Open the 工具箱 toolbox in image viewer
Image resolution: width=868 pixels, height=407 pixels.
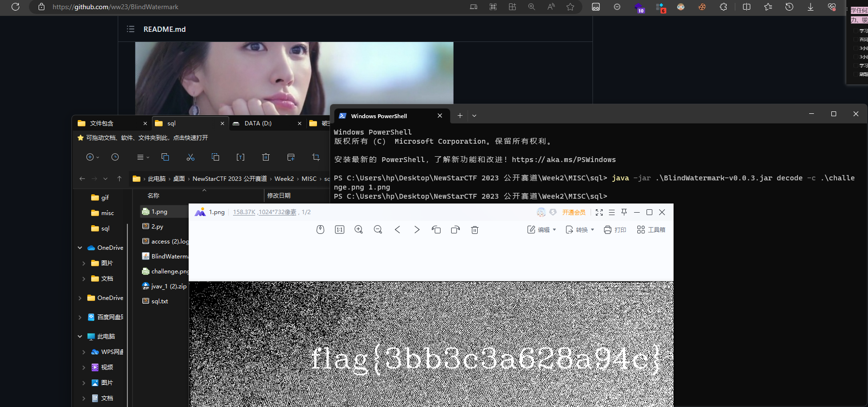(651, 230)
